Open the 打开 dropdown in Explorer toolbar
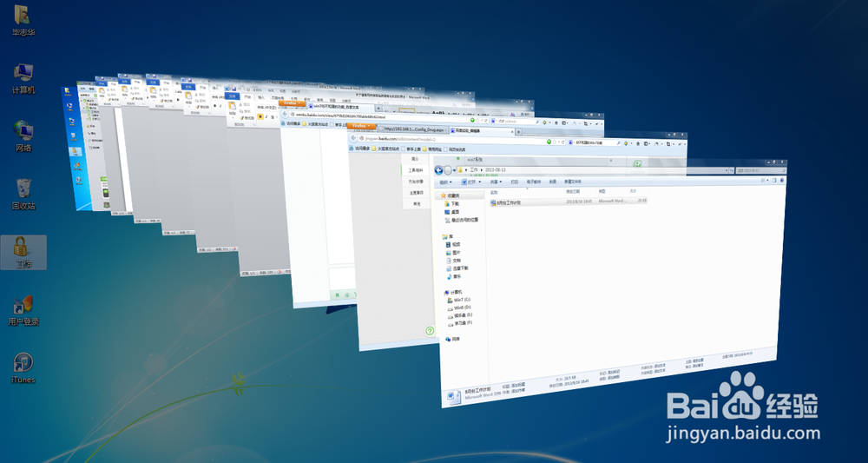The height and width of the screenshot is (463, 868). 471,182
